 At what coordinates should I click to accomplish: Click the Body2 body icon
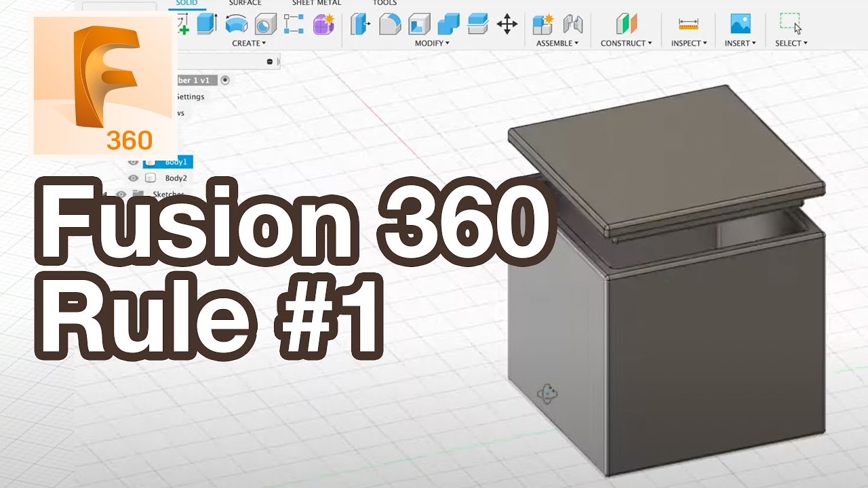coord(151,178)
